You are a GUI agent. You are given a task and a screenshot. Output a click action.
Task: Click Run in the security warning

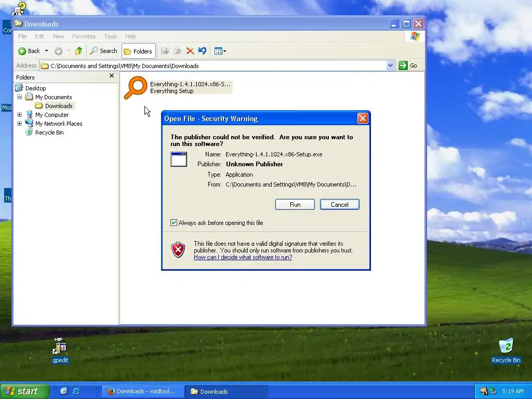(295, 205)
